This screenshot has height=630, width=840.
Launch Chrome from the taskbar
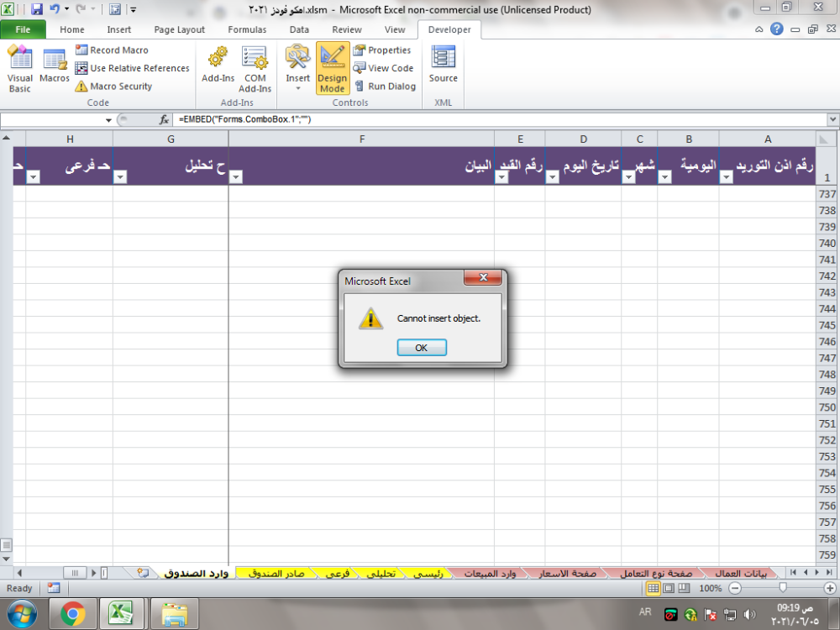click(73, 613)
